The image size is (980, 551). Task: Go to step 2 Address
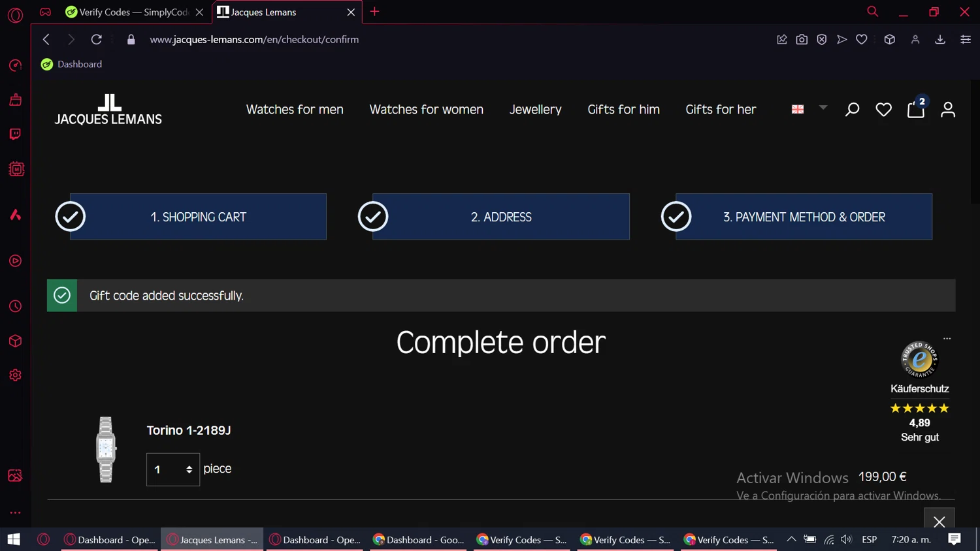[501, 217]
